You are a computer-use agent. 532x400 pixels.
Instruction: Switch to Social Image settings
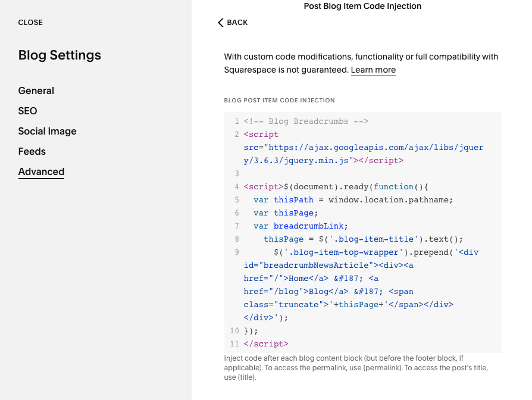[47, 132]
